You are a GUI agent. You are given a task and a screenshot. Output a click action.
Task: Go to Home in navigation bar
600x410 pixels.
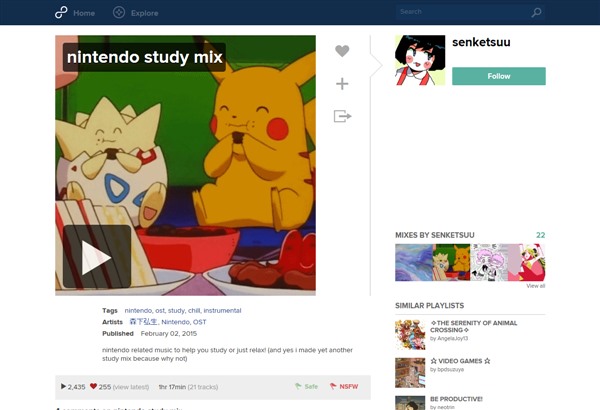coord(84,13)
